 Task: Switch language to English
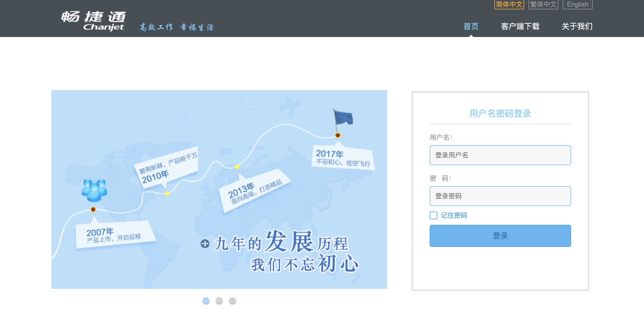577,4
